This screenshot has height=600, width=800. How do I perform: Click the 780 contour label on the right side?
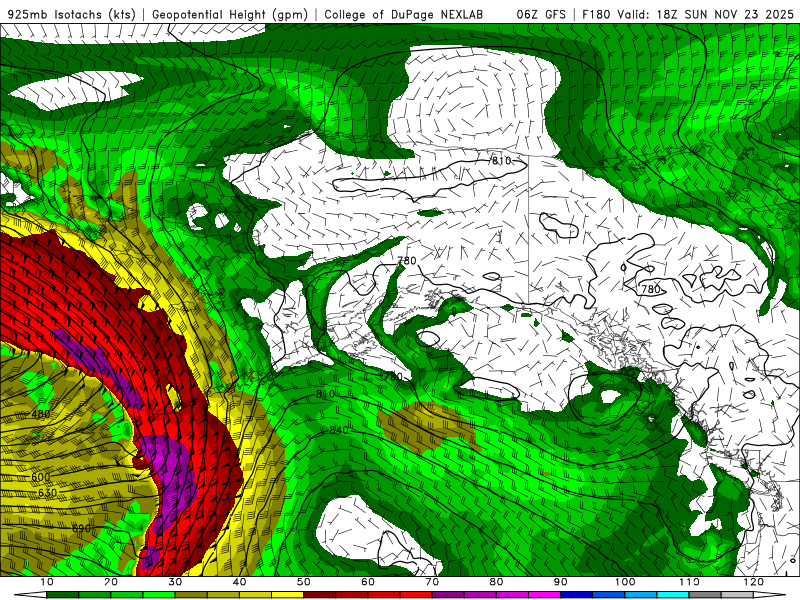pos(651,289)
